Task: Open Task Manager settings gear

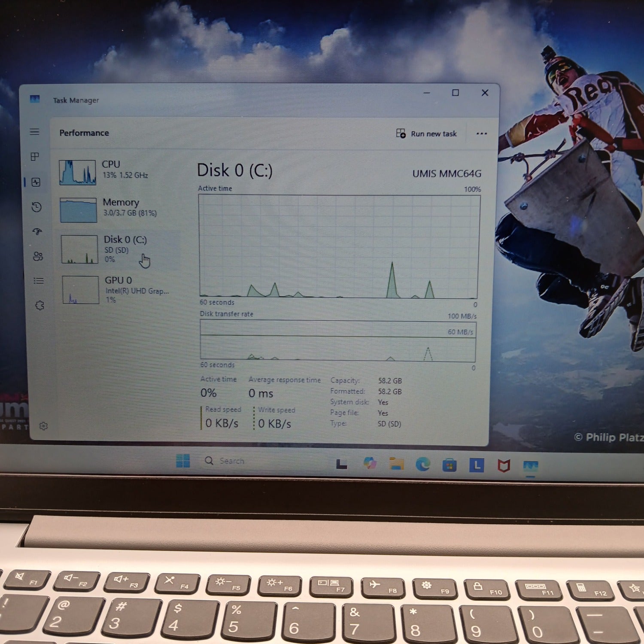Action: 43,426
